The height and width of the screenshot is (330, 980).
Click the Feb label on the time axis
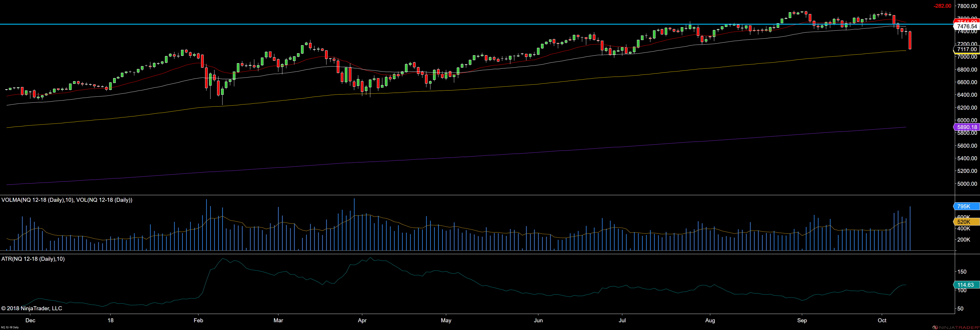click(x=198, y=321)
